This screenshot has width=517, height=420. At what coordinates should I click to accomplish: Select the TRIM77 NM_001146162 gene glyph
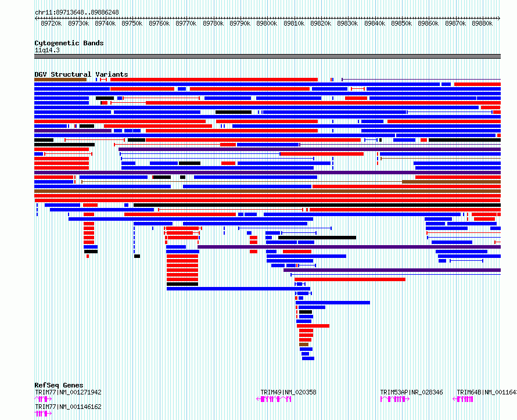(x=43, y=414)
